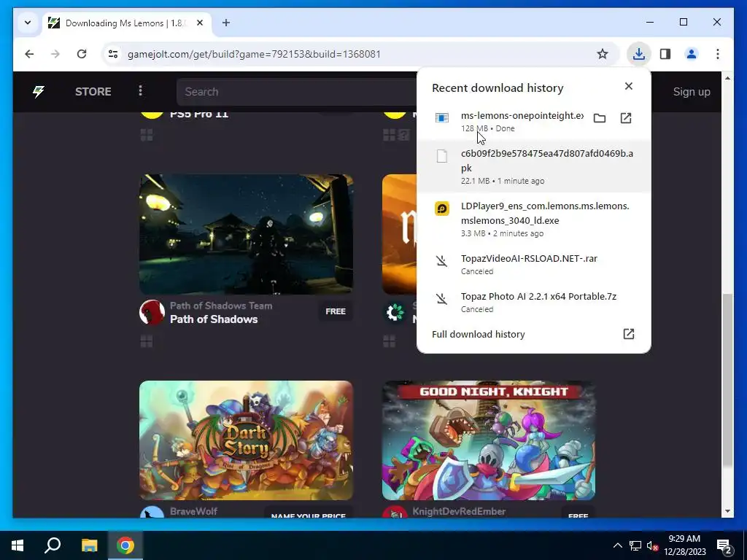Screen dimensions: 747x560
Task: Bookmark this page with star icon
Action: coord(602,54)
